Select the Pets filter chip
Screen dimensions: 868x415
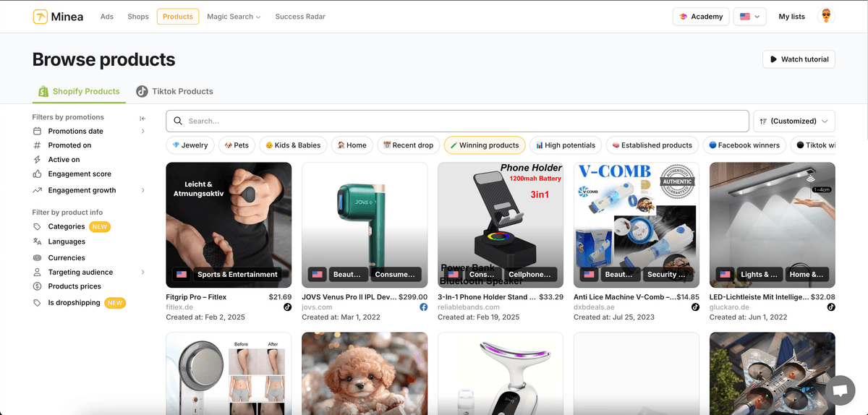point(237,145)
